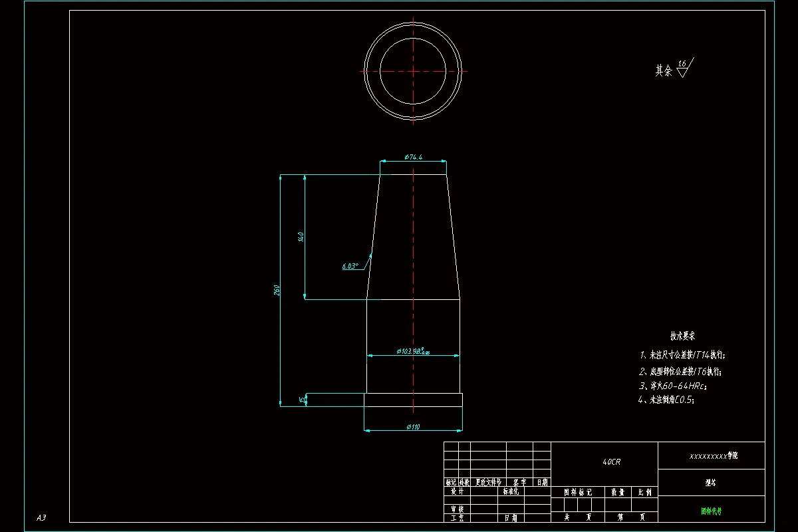Click the 共 页 total pages cell
798x532 pixels.
(x=578, y=516)
